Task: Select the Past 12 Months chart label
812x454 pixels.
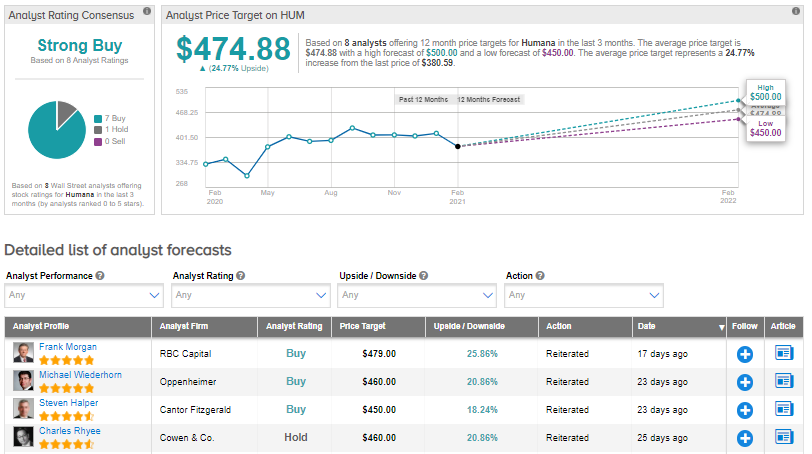Action: (423, 100)
